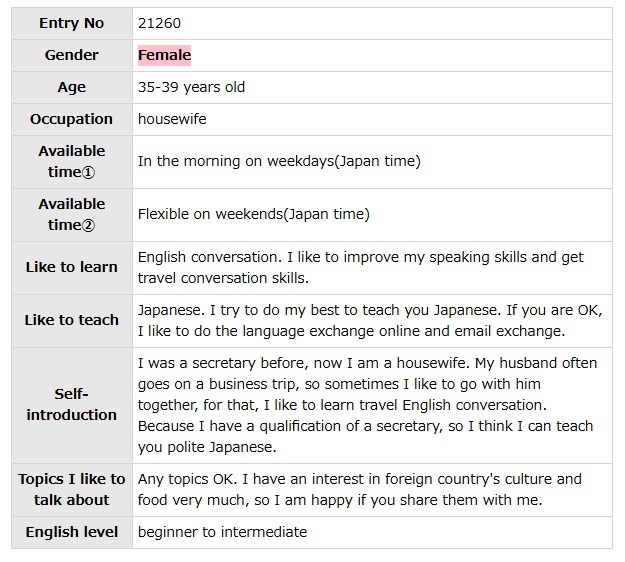Viewport: 625px width, 562px height.
Task: Click the secretary self-introduction paragraph
Action: click(370, 405)
